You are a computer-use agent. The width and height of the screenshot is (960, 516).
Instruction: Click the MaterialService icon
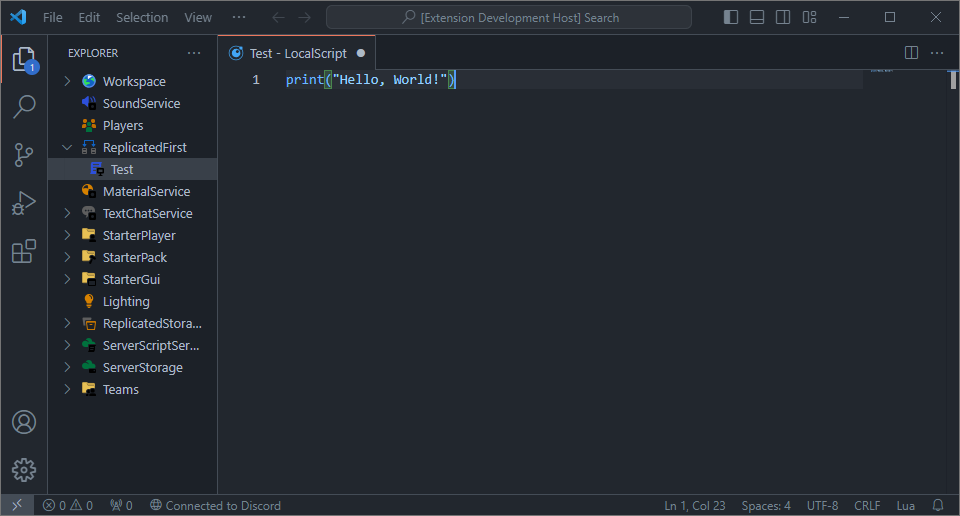tap(89, 191)
